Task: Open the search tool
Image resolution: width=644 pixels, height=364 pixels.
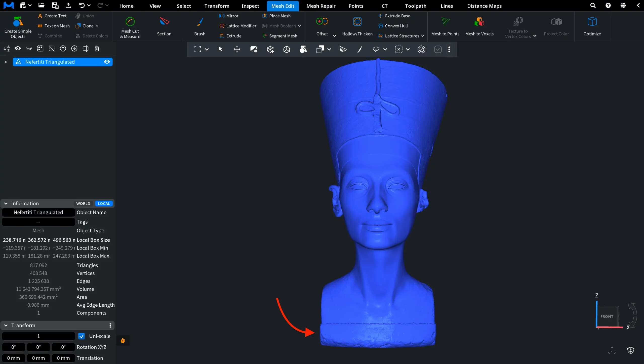Action: (x=593, y=6)
